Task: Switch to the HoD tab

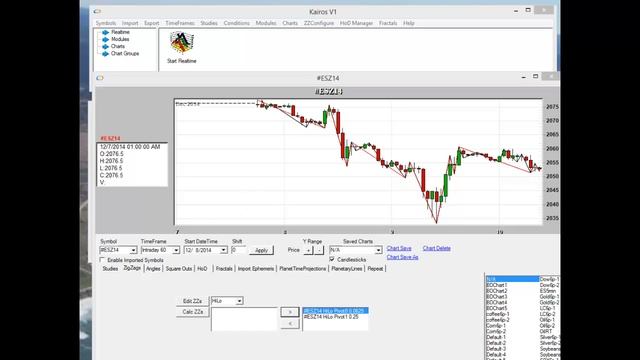Action: point(202,269)
